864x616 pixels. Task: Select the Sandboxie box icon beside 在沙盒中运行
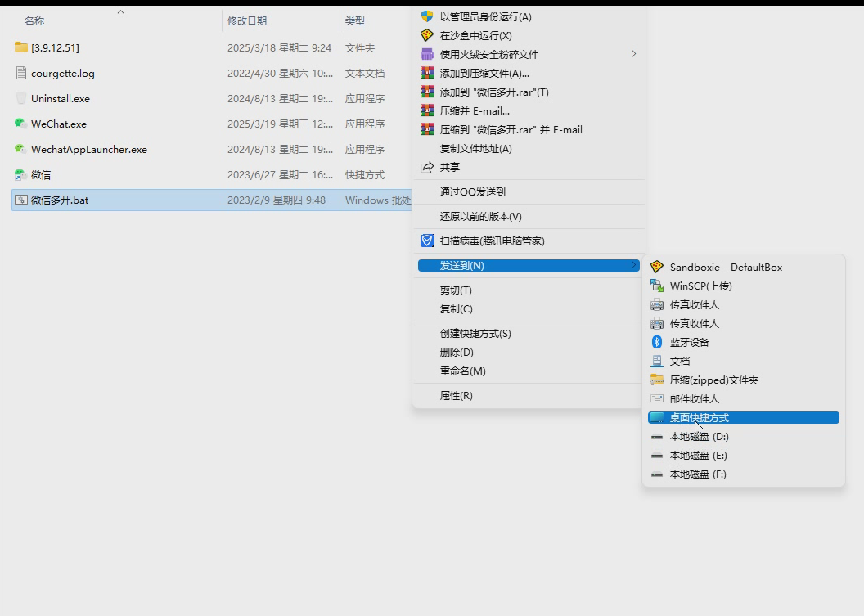pos(426,35)
